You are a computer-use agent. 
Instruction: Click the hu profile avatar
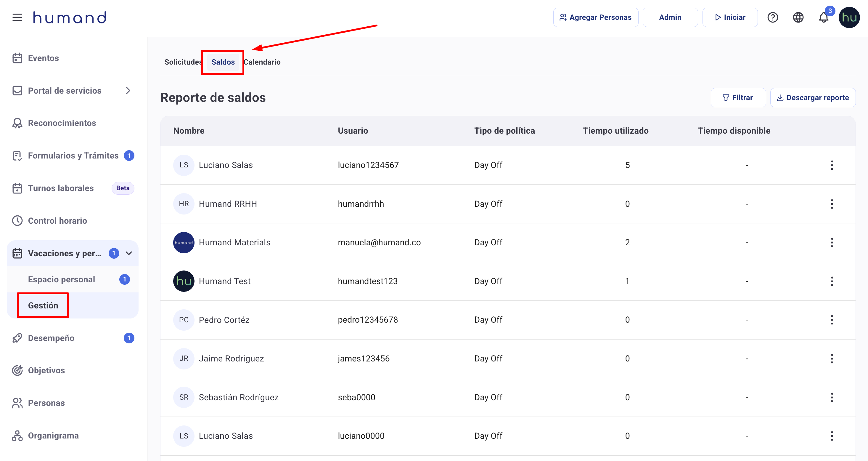tap(849, 17)
